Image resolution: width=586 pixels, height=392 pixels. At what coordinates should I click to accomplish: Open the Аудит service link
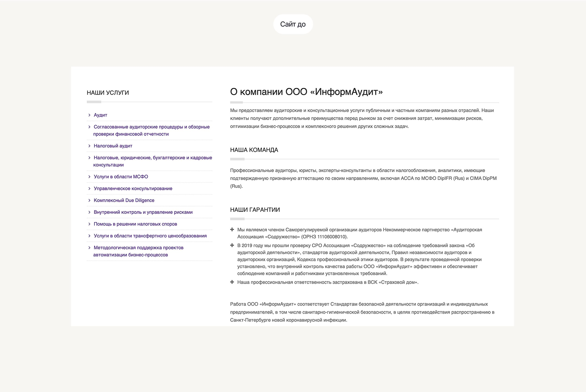[100, 115]
